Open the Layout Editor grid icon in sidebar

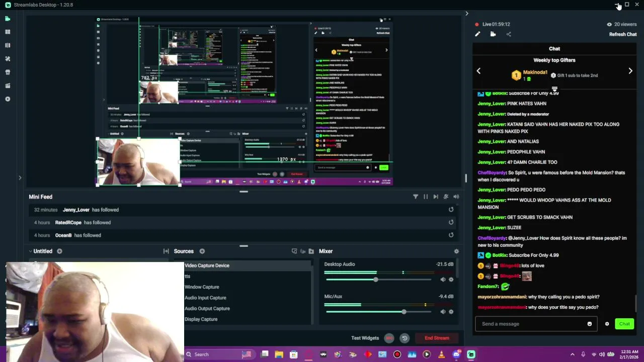(x=8, y=32)
